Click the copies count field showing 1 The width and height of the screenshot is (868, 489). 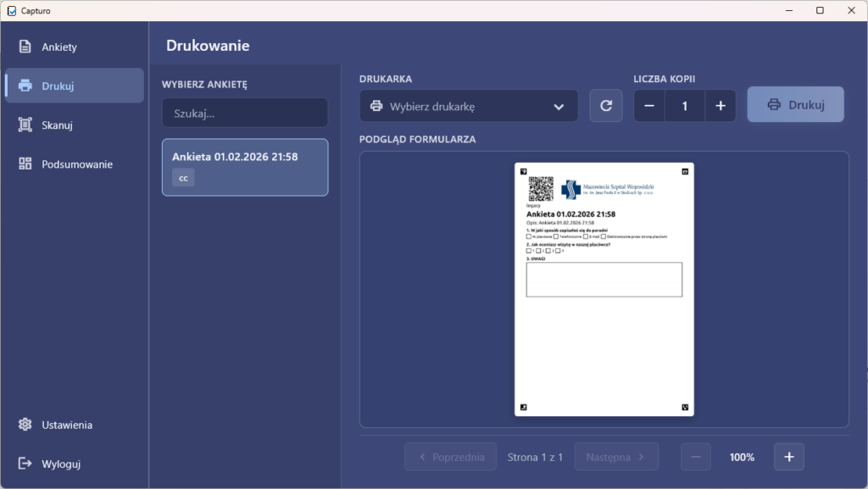click(685, 106)
